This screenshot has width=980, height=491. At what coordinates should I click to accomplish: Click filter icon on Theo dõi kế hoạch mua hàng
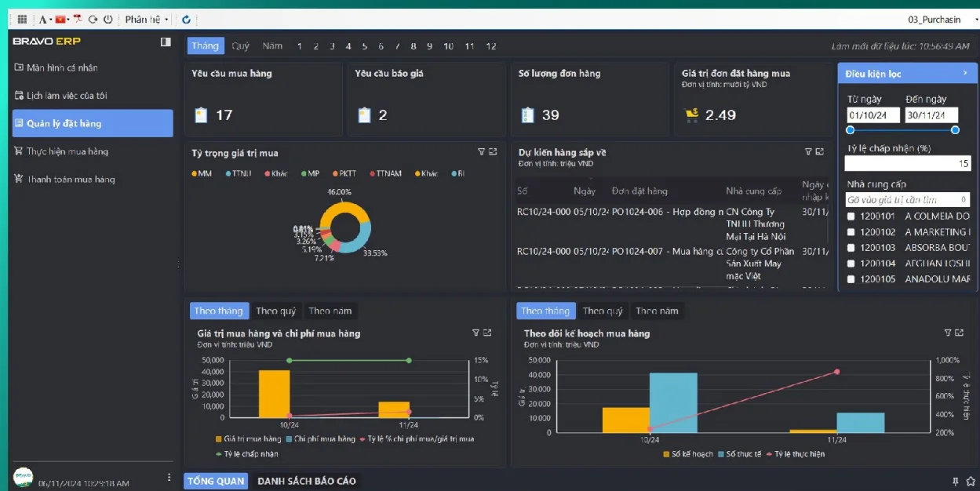tap(948, 333)
